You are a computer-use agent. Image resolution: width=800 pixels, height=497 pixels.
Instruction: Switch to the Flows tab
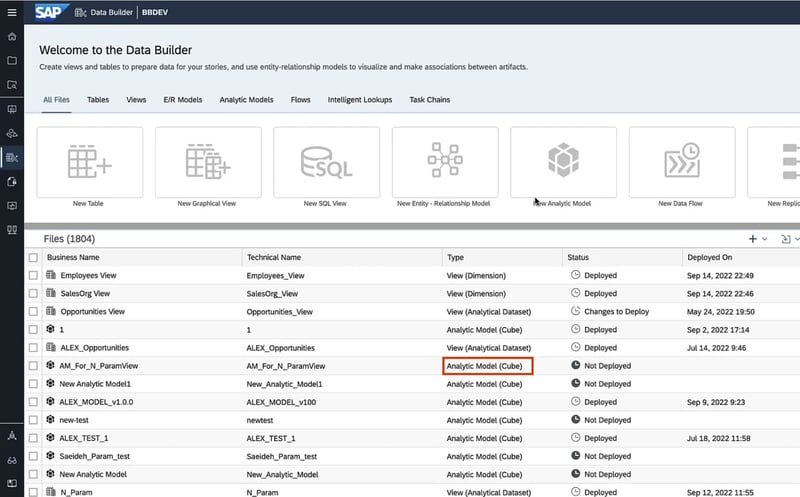click(301, 100)
